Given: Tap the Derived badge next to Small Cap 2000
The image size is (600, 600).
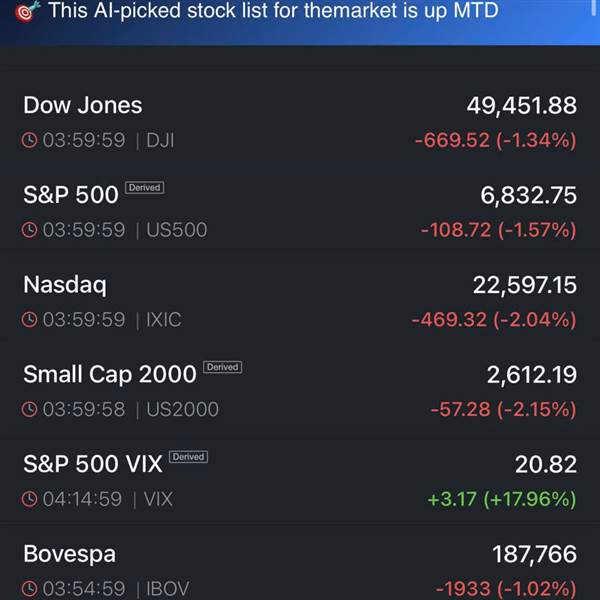Looking at the screenshot, I should [222, 367].
